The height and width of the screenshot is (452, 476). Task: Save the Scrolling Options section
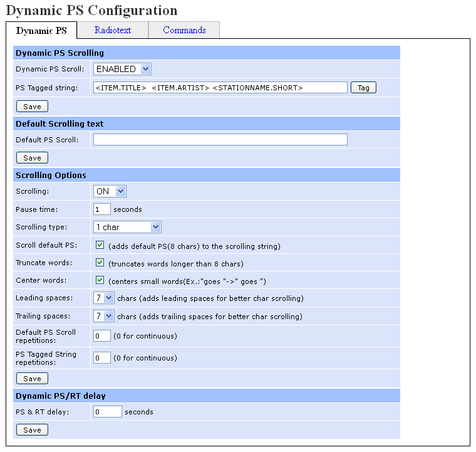click(32, 379)
